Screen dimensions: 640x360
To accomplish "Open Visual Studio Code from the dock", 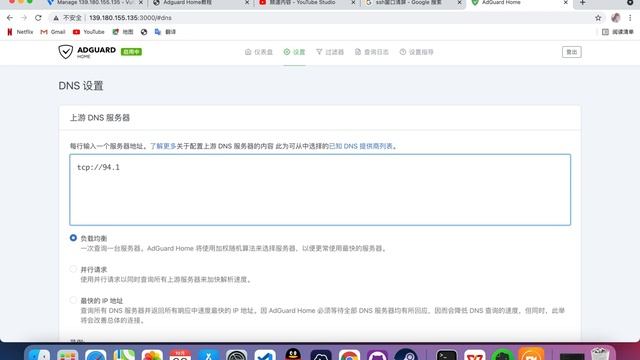I will [x=265, y=354].
